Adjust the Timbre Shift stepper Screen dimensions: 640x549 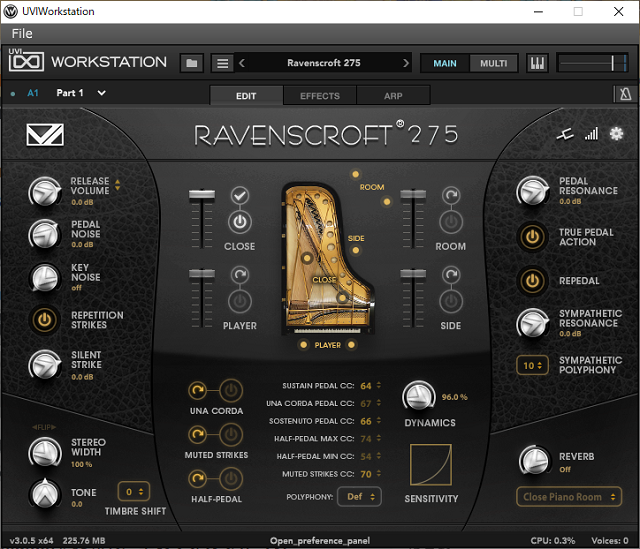pyautogui.click(x=134, y=491)
